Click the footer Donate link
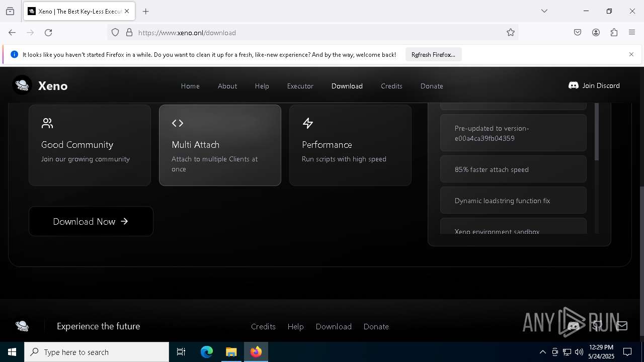644x362 pixels. coord(376,326)
